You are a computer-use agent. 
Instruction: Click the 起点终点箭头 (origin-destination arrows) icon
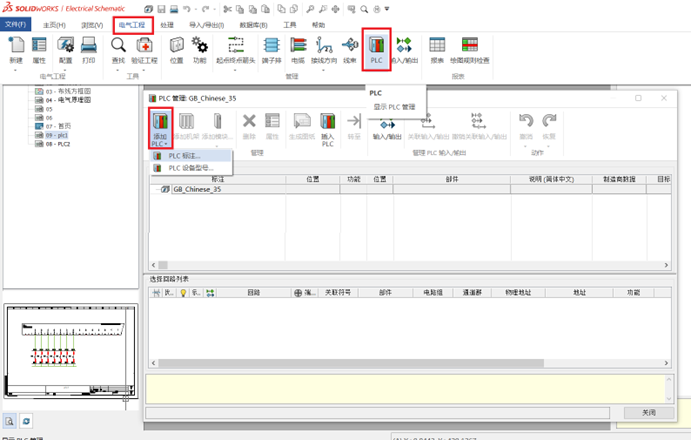point(236,46)
